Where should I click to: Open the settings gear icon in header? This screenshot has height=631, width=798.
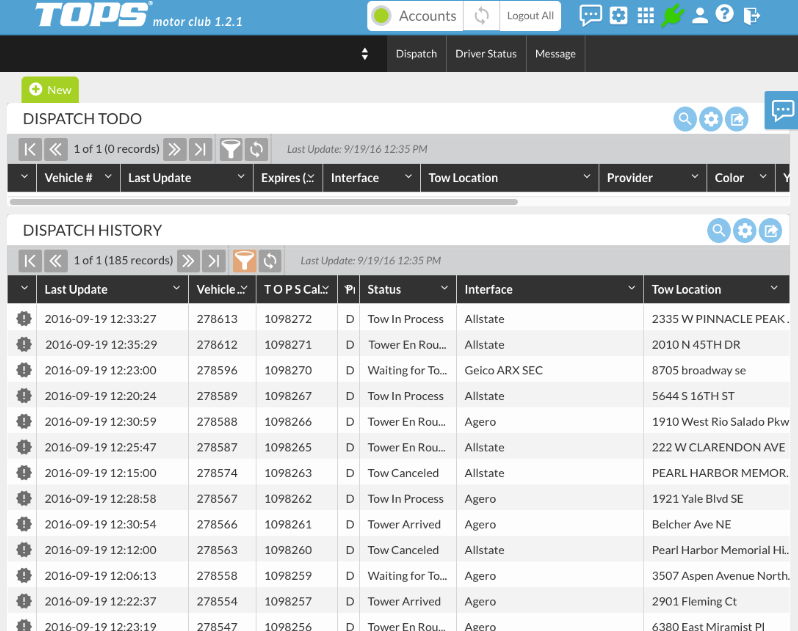coord(618,15)
